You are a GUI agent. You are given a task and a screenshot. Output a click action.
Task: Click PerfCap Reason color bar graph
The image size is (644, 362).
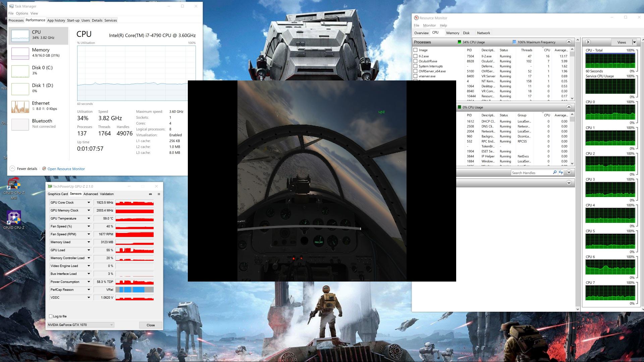click(135, 290)
